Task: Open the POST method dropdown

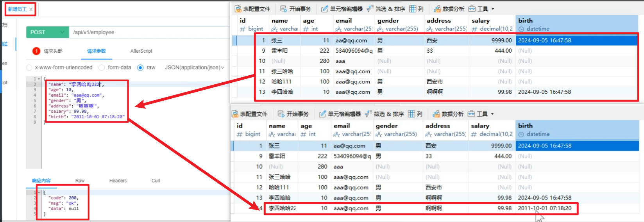Action: (47, 32)
